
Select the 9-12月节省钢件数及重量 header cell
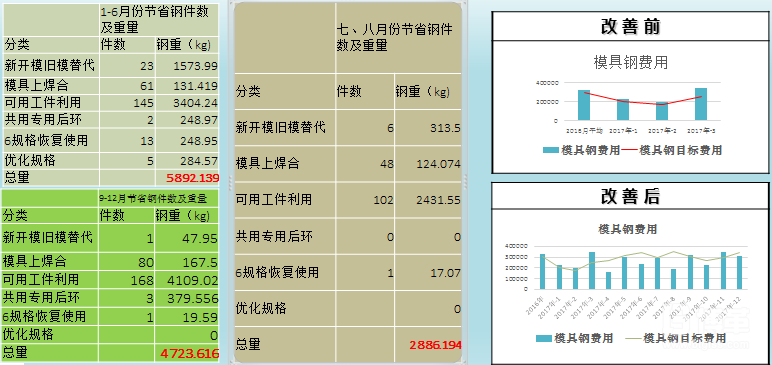tap(159, 199)
